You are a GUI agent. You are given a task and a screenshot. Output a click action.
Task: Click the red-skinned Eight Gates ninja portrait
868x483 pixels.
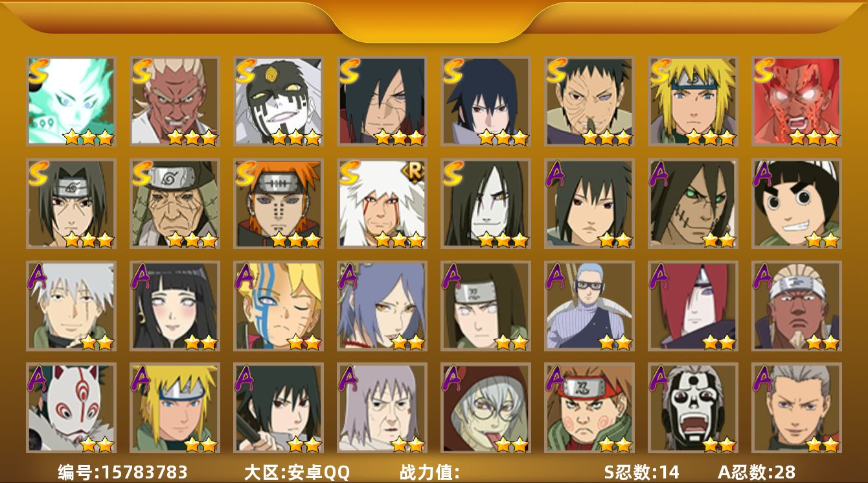[797, 101]
